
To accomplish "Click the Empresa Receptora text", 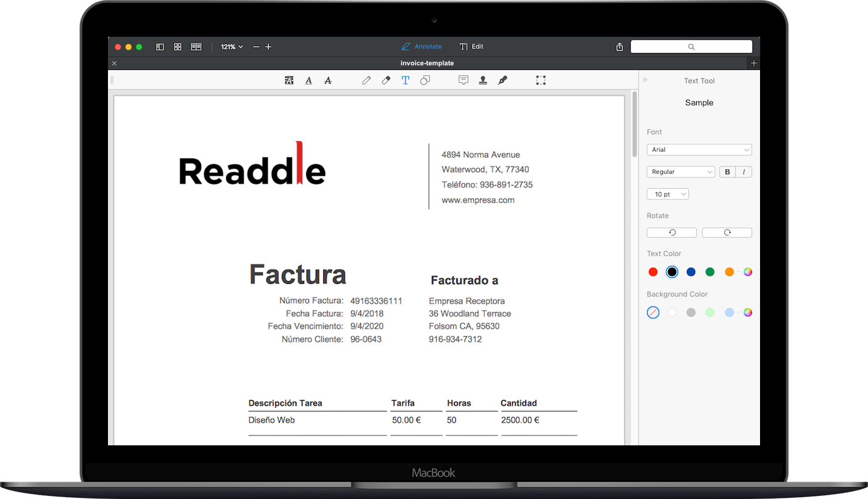I will click(x=467, y=301).
